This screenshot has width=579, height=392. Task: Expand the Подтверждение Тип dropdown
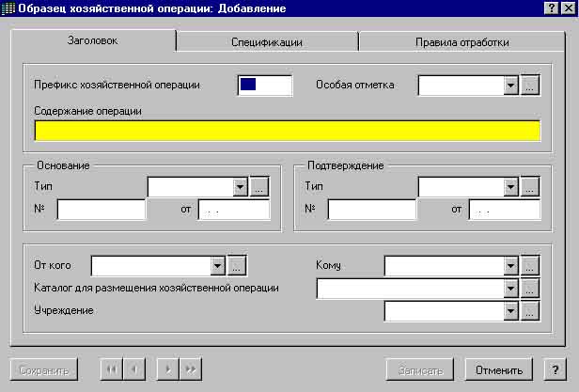tap(511, 186)
